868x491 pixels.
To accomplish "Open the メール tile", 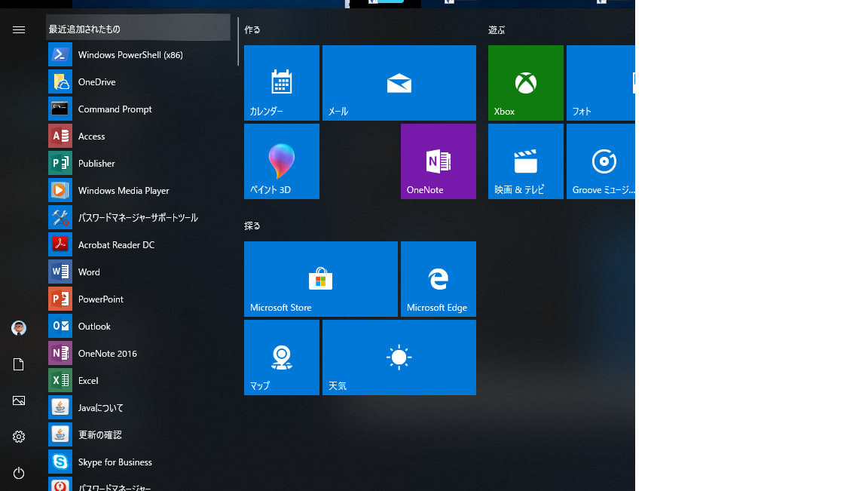I will click(x=399, y=83).
